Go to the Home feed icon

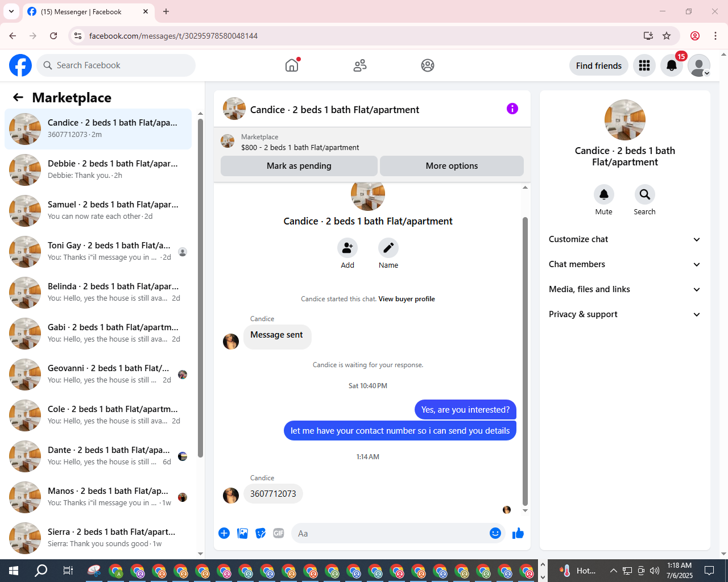click(x=292, y=65)
